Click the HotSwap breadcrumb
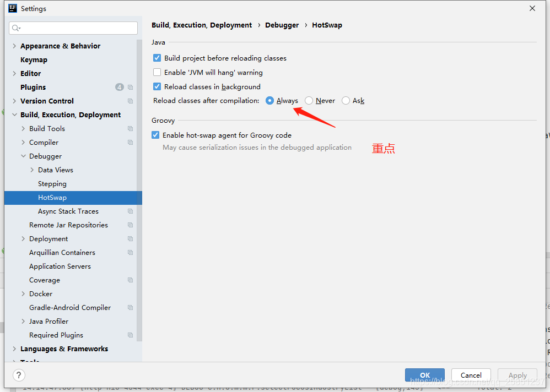The height and width of the screenshot is (392, 550). pos(327,25)
